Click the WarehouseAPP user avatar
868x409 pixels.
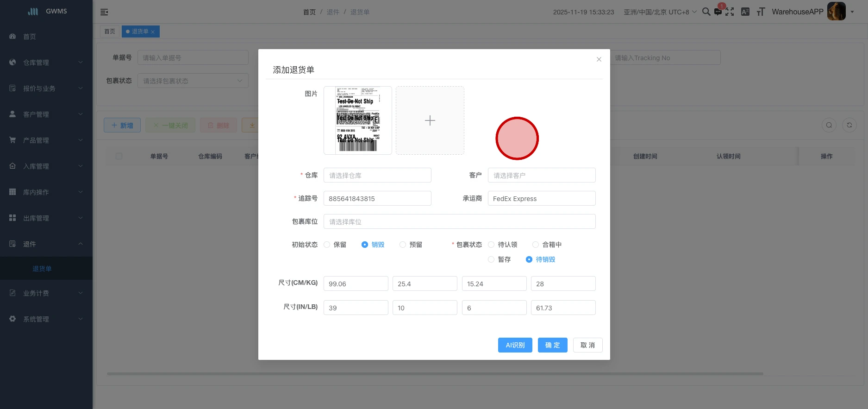837,12
